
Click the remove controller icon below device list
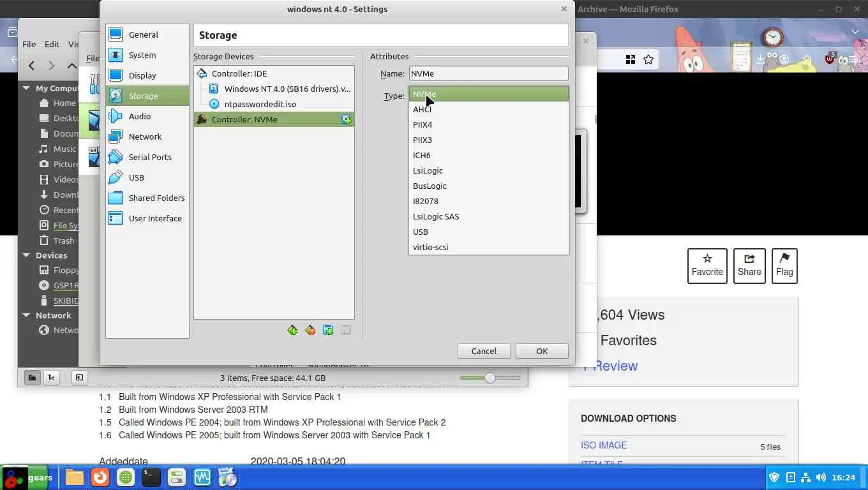coord(310,330)
